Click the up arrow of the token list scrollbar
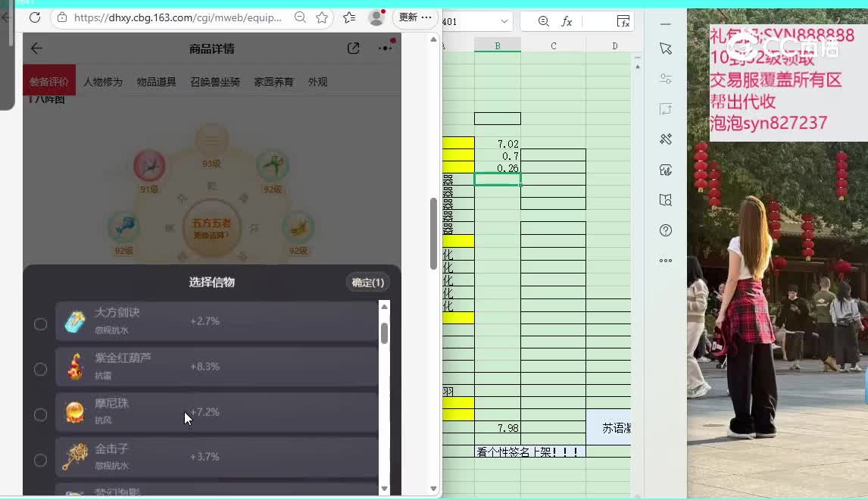Screen dimensions: 868x500 click(x=384, y=307)
